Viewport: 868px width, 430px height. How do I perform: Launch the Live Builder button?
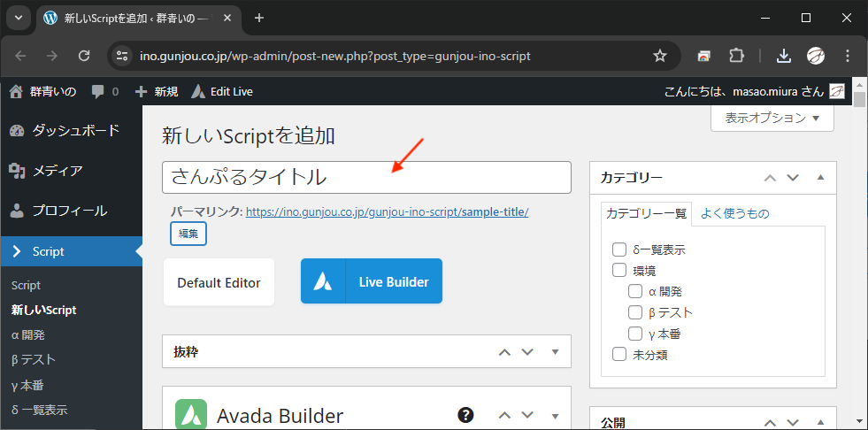pos(372,282)
